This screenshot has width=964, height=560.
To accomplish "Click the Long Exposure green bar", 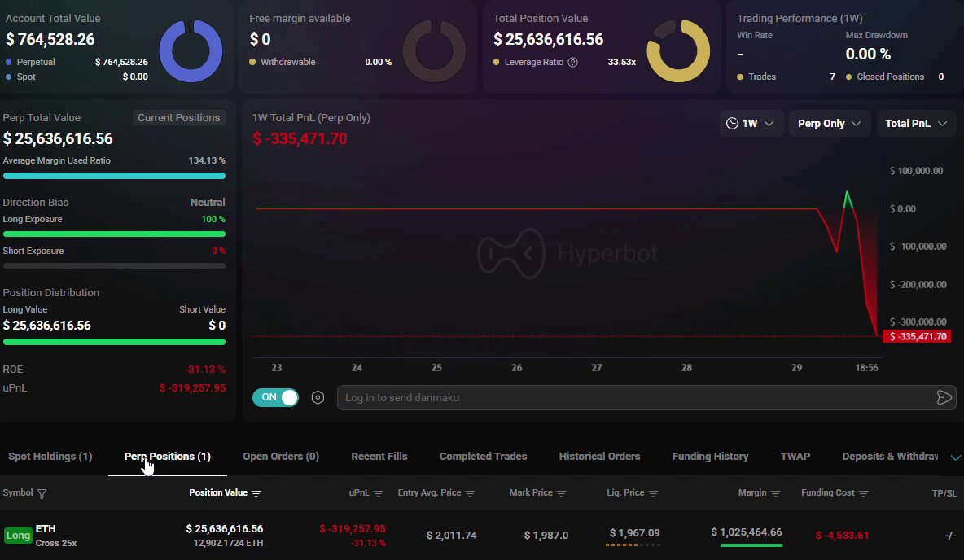I will (x=114, y=234).
